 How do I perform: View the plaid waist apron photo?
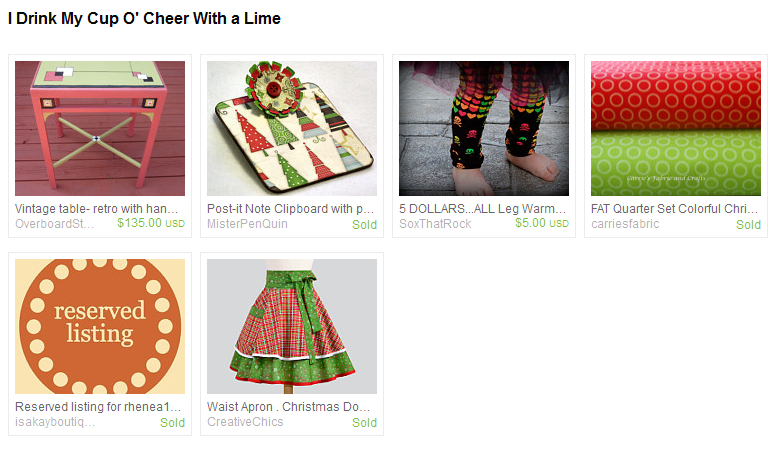(x=292, y=326)
